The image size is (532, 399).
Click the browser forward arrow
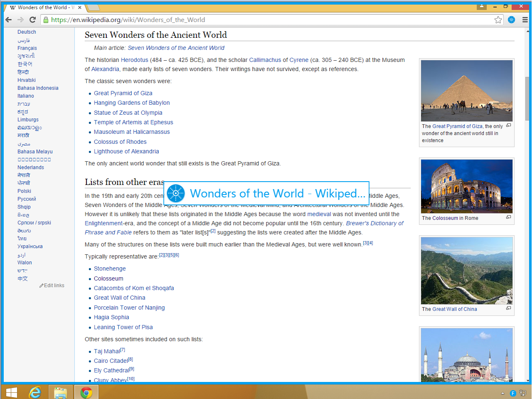pyautogui.click(x=20, y=20)
